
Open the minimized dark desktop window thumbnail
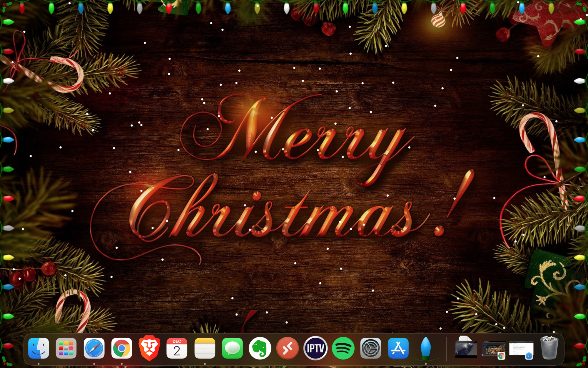tap(466, 349)
